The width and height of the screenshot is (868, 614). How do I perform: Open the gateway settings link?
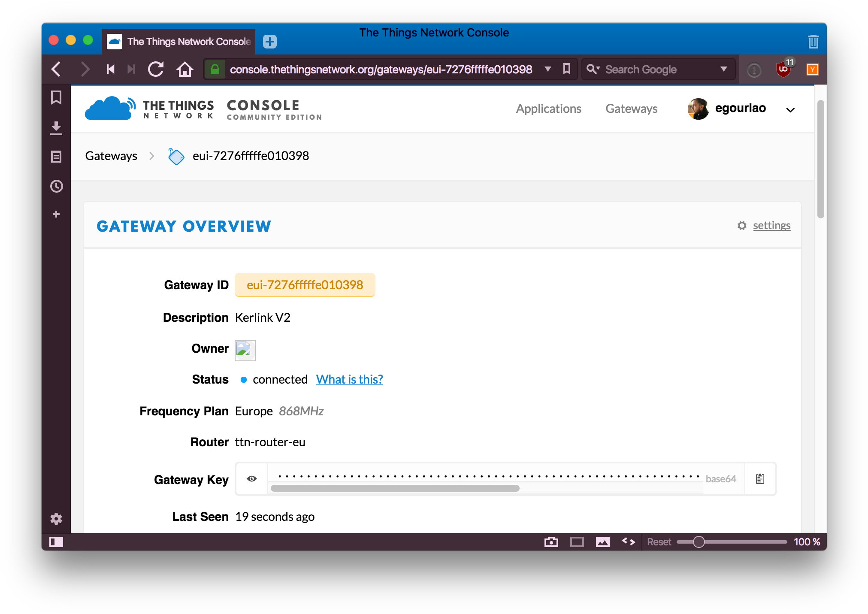click(x=771, y=226)
